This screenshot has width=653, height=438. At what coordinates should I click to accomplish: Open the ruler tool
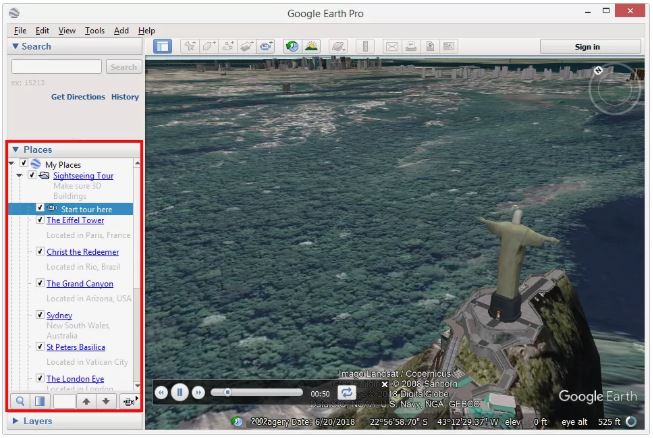pos(365,46)
